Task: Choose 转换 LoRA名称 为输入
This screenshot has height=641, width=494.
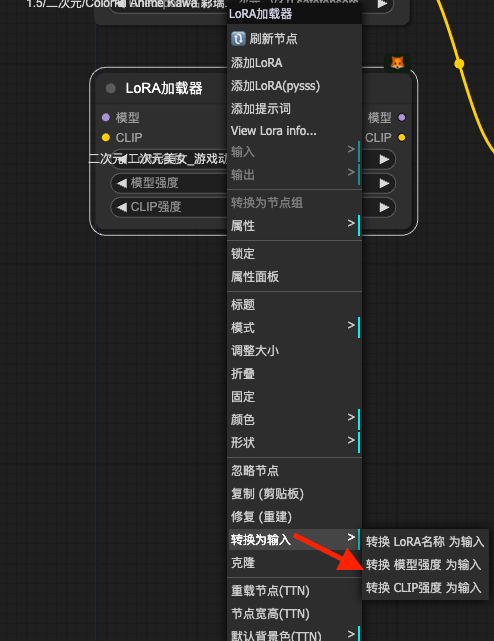Action: (425, 542)
